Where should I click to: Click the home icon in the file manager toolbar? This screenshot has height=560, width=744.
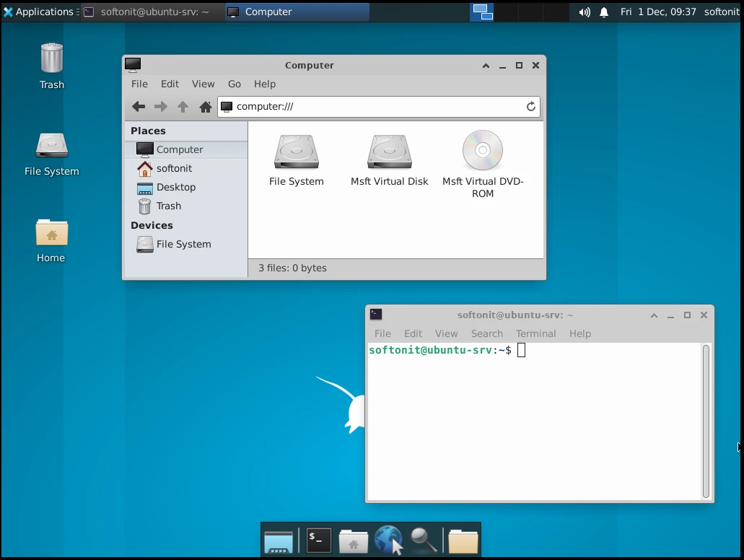206,107
